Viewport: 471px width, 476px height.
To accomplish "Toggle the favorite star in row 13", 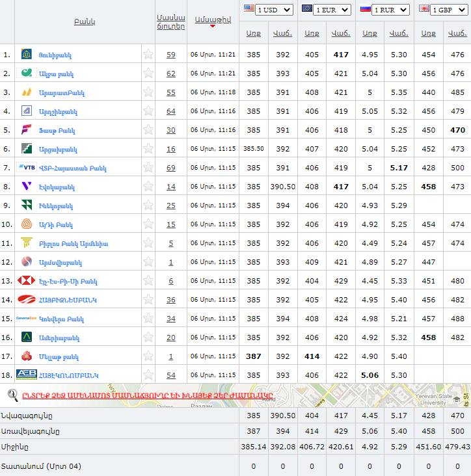I will 148,280.
